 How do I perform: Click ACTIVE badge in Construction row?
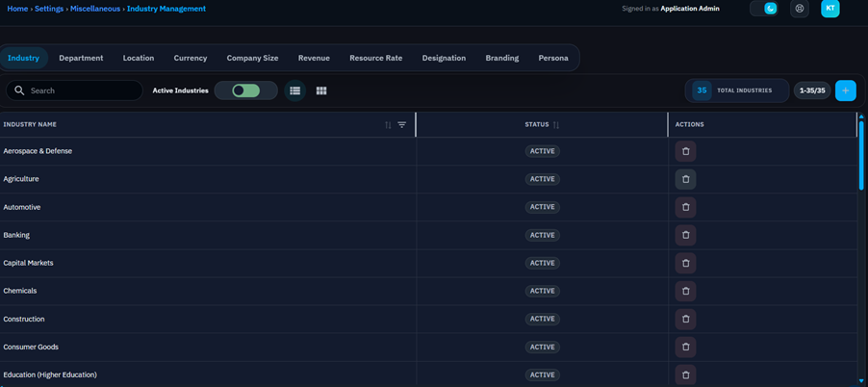click(x=543, y=319)
